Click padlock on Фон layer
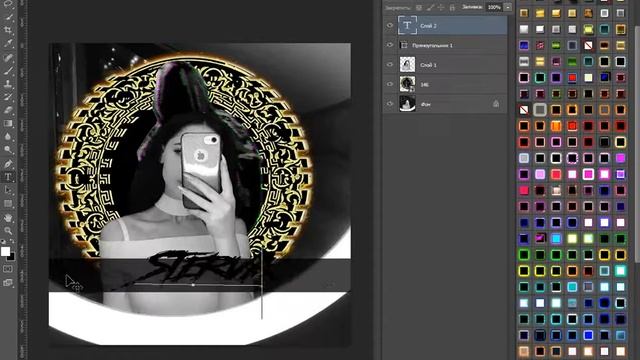 click(496, 104)
